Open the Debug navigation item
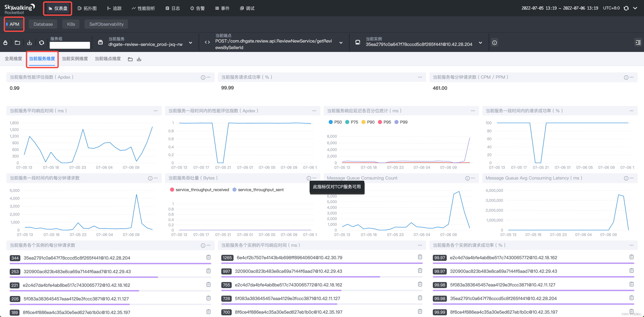644x317 pixels. click(x=247, y=9)
